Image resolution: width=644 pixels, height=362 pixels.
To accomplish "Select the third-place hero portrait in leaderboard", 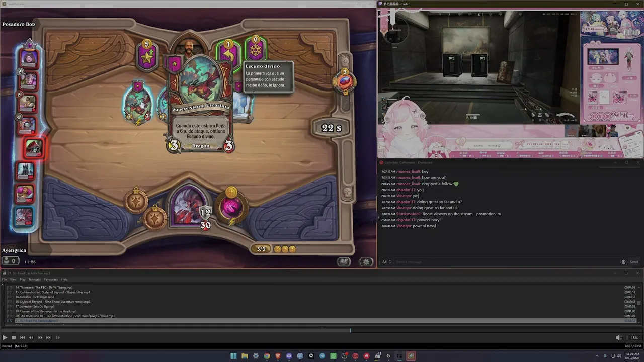I will (27, 103).
